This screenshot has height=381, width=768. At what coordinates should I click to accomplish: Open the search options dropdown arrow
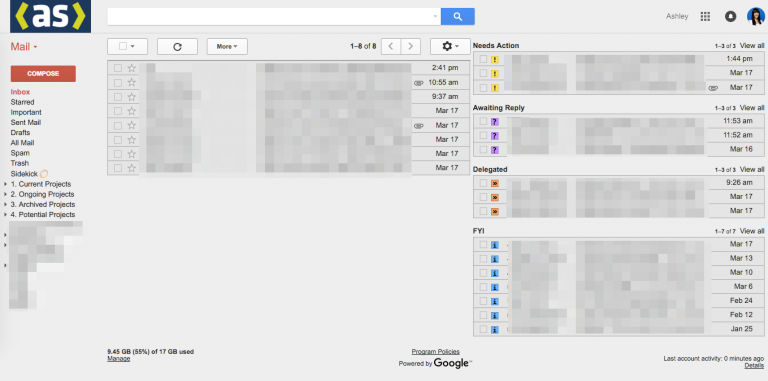435,17
